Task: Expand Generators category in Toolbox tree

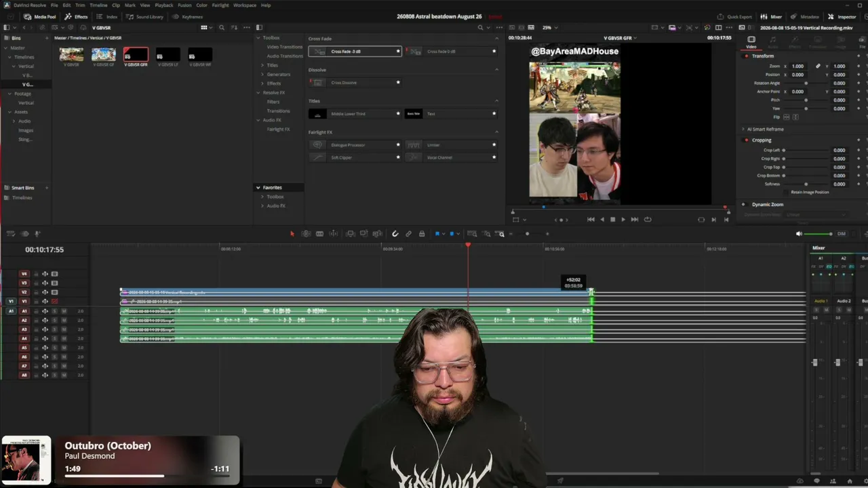Action: pos(263,75)
